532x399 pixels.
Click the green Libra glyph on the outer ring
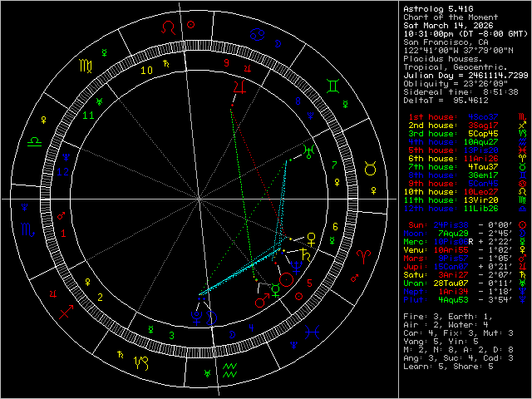click(35, 141)
